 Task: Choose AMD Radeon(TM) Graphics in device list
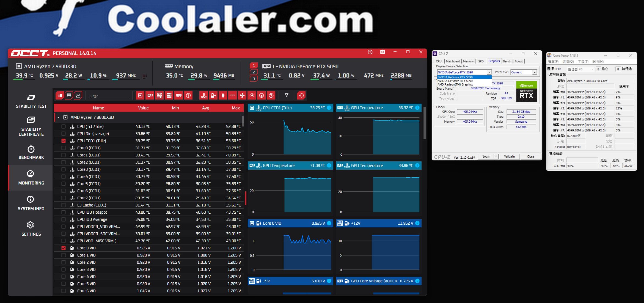coord(464,84)
